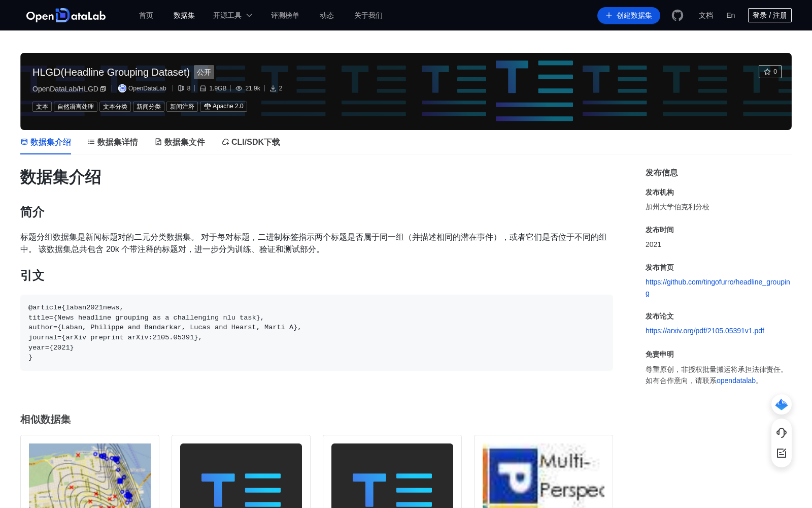Switch to CLI/SDK下载 tab
Viewport: 812px width, 508px height.
pyautogui.click(x=251, y=142)
